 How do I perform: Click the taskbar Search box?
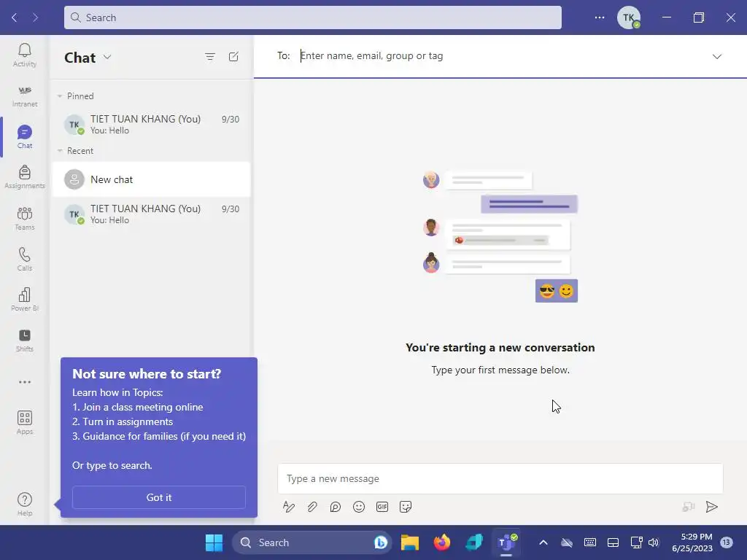tap(312, 542)
